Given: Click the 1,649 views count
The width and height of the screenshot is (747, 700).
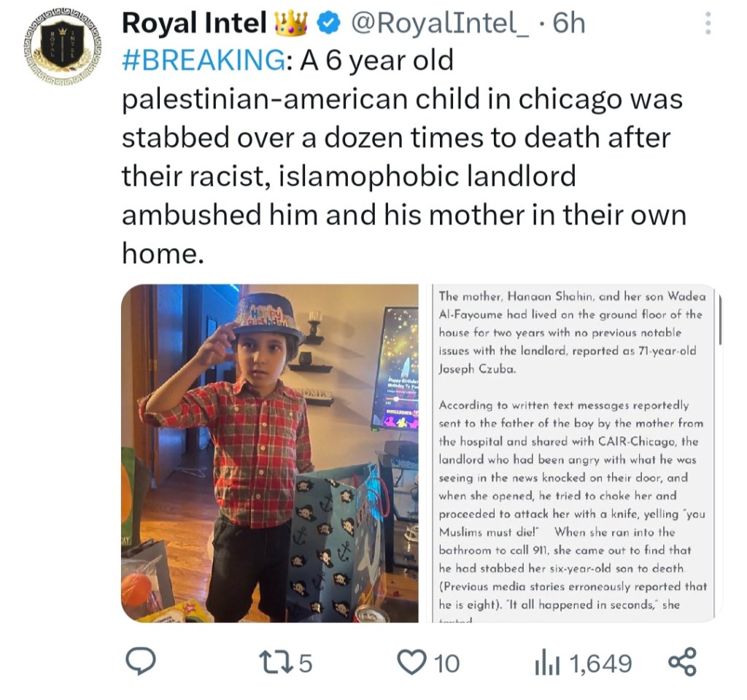Looking at the screenshot, I should [x=600, y=663].
